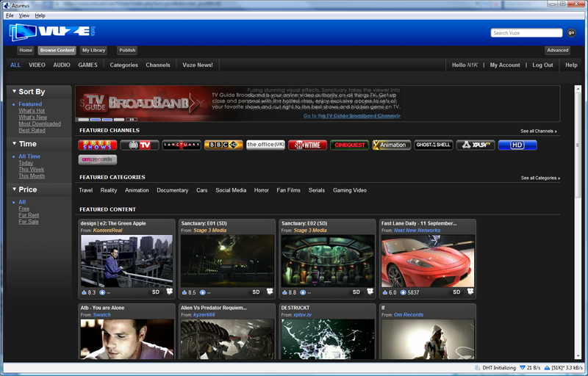Click thumbs-up rating on Fast Lane Daily card
This screenshot has height=376, width=588.
[x=384, y=292]
